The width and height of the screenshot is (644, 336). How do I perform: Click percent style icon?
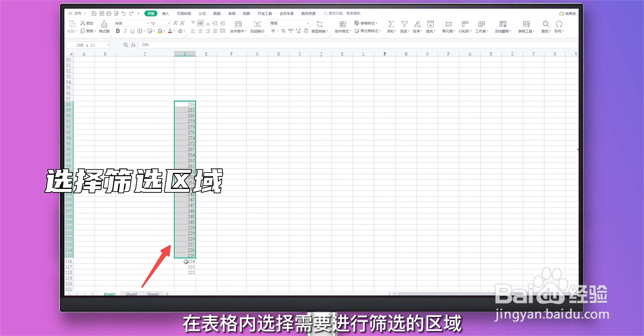283,31
